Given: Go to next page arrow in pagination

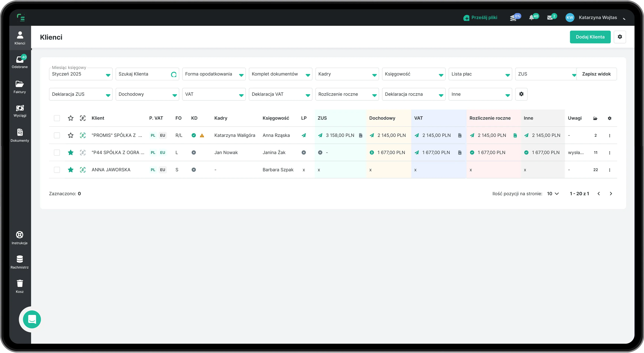Looking at the screenshot, I should (x=611, y=194).
